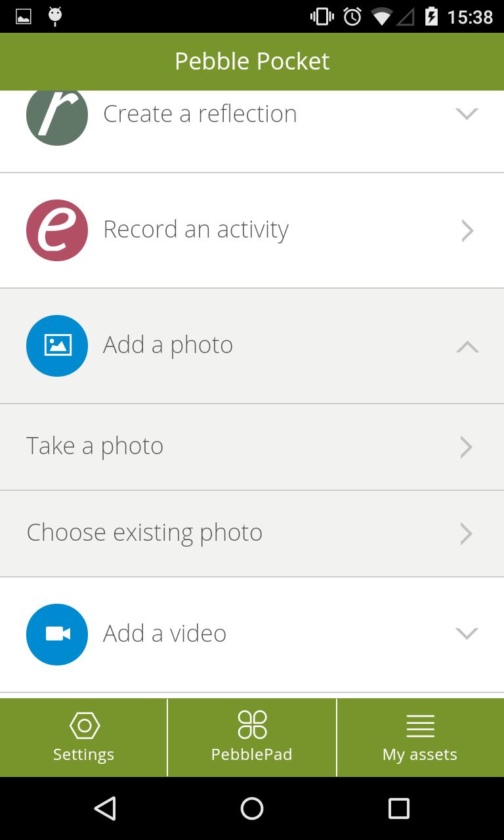
Task: Tap the Add a video label
Action: (165, 633)
